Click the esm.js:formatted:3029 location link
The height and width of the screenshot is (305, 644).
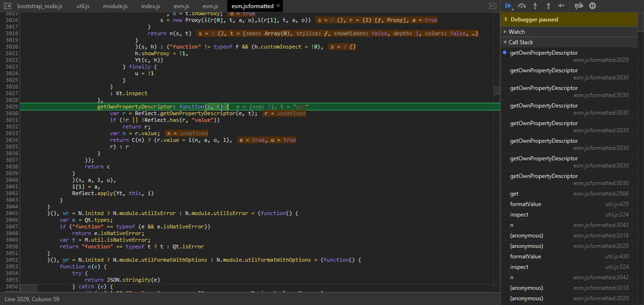(601, 60)
